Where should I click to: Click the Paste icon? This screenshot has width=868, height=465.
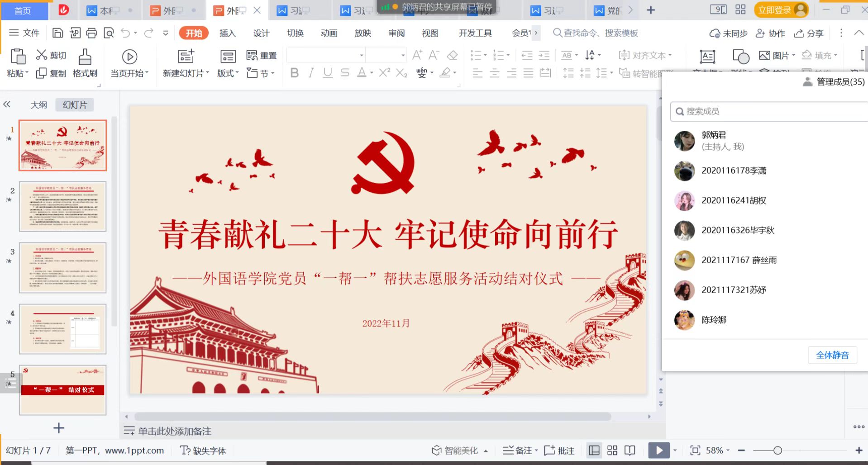point(18,57)
